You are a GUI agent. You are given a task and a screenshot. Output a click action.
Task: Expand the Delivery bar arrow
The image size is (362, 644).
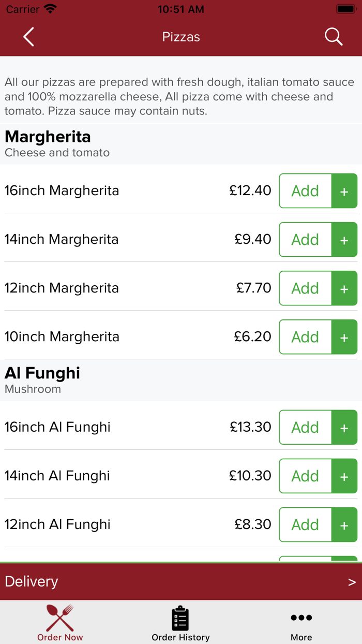click(x=352, y=582)
